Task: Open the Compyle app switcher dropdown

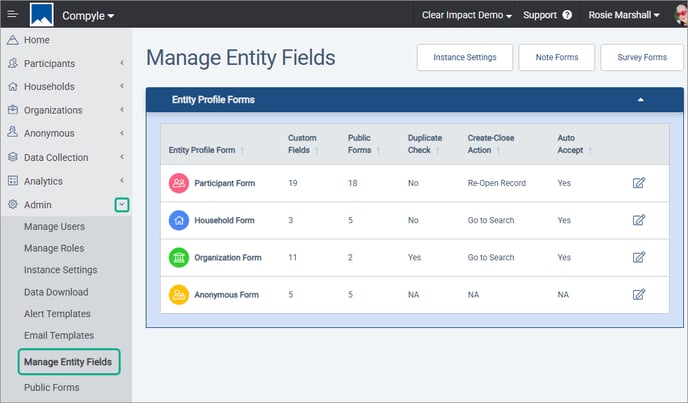Action: (x=88, y=16)
